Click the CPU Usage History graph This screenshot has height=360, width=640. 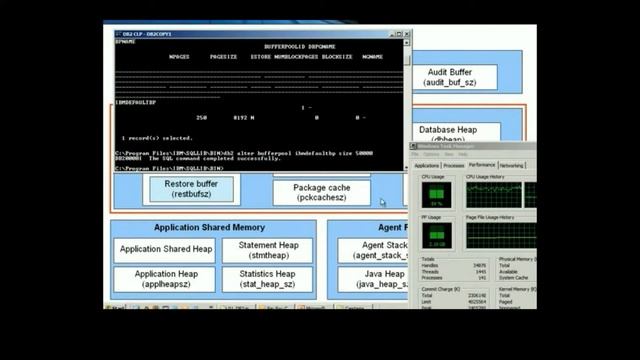[494, 195]
